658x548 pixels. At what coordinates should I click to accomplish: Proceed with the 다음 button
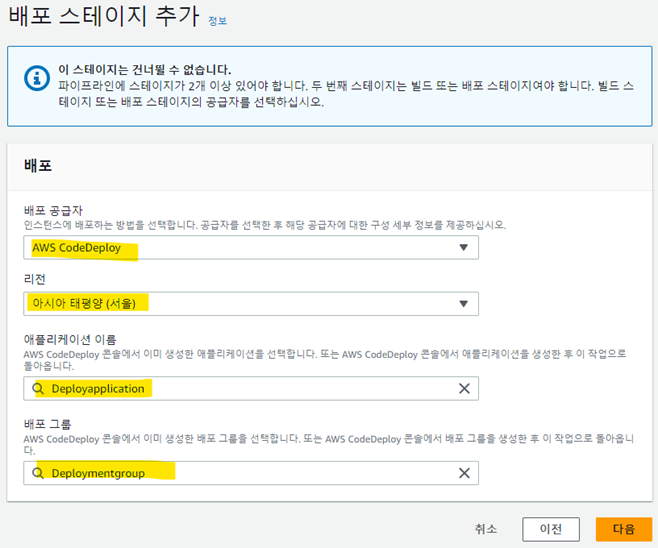click(x=624, y=529)
